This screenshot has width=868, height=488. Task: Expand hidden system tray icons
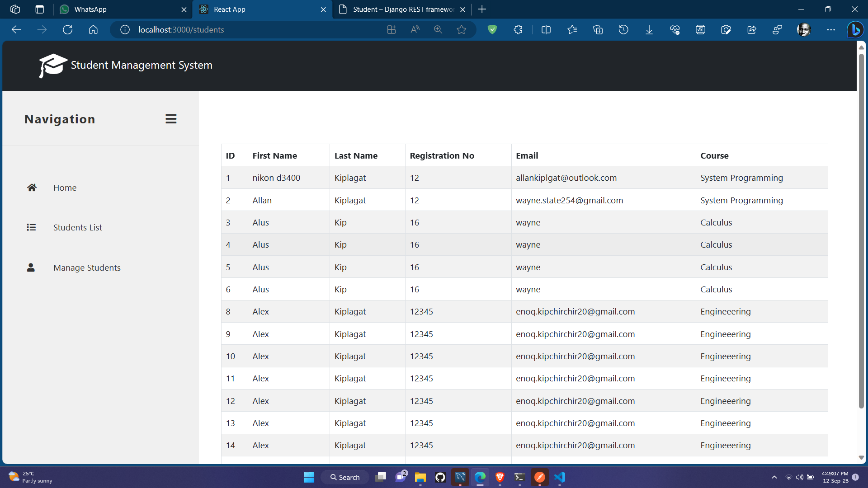[774, 477]
